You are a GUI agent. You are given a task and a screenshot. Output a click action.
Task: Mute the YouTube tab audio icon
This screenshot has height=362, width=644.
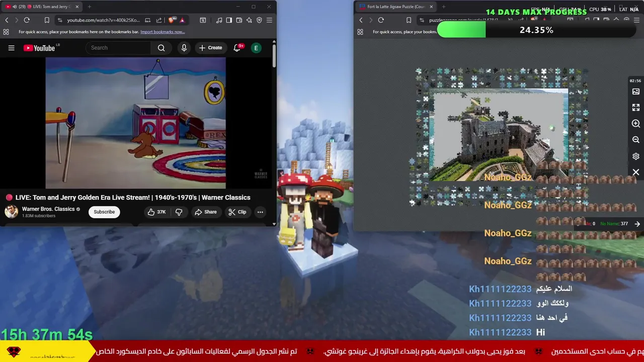15,7
